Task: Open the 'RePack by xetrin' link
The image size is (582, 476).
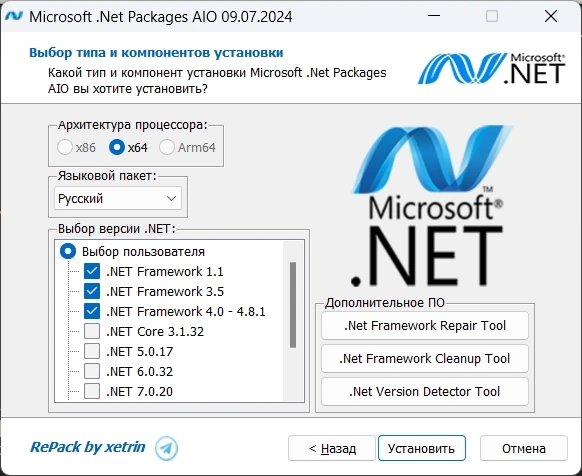Action: point(88,447)
